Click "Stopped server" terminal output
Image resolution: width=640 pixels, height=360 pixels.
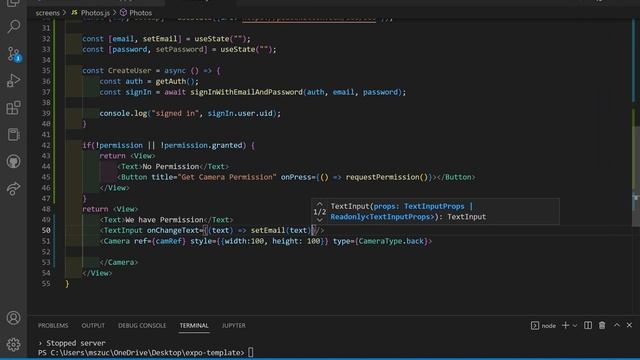point(76,343)
